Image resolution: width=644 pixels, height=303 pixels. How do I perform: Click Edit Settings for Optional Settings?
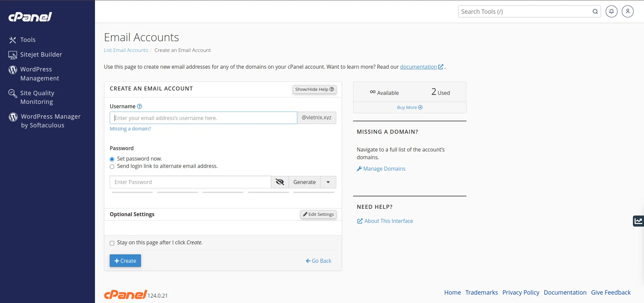pyautogui.click(x=318, y=215)
